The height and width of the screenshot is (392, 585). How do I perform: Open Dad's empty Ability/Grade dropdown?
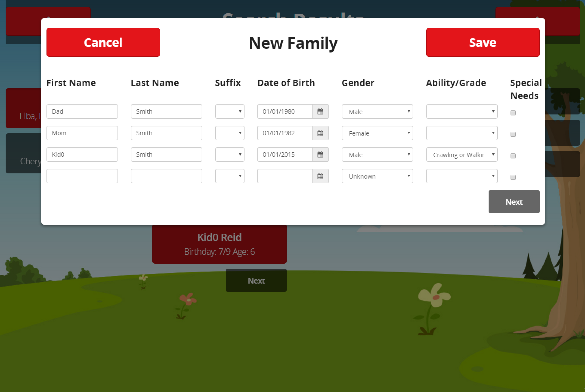[461, 111]
